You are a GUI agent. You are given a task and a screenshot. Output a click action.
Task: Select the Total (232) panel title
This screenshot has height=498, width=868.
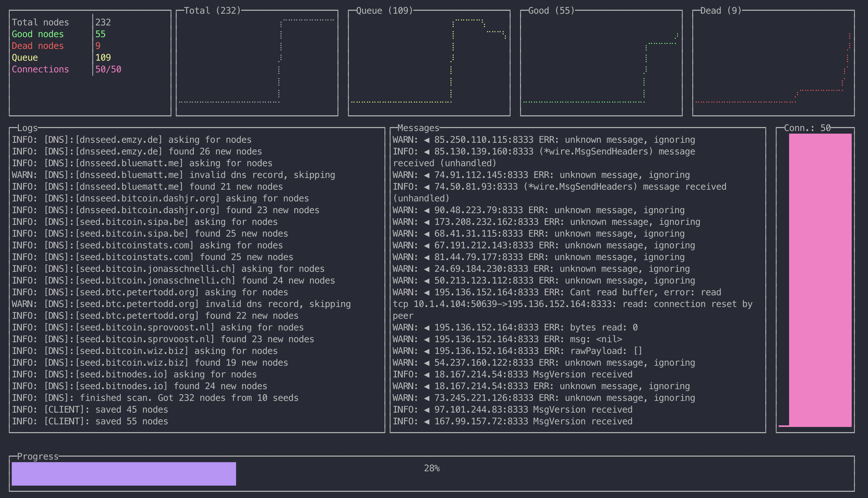(212, 11)
